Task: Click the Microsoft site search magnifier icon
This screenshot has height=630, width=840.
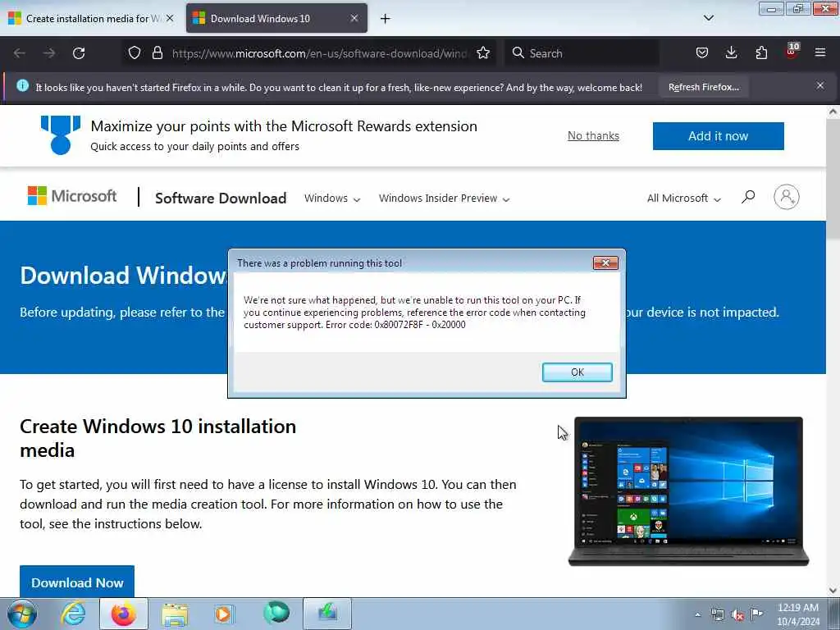Action: tap(748, 197)
